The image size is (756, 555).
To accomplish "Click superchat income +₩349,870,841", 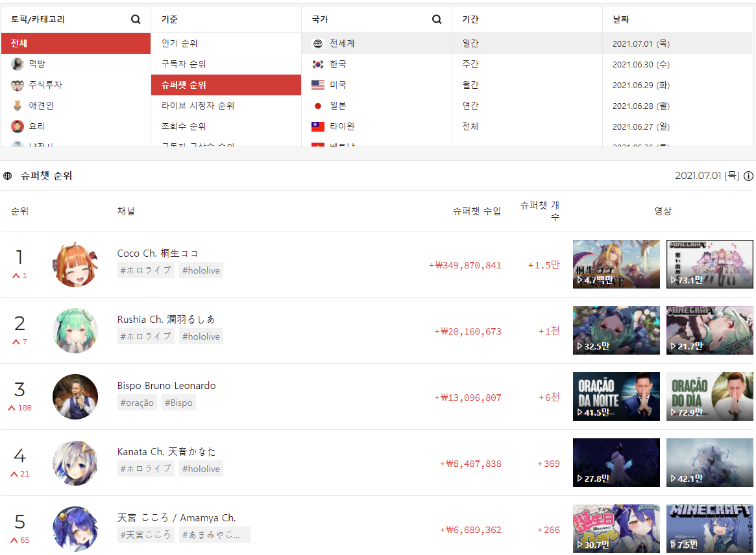I will click(x=465, y=265).
